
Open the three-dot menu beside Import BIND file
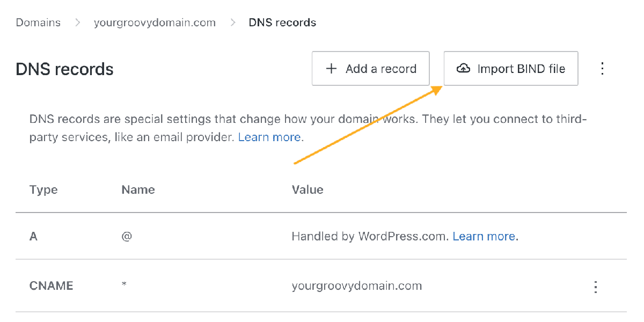pos(602,69)
